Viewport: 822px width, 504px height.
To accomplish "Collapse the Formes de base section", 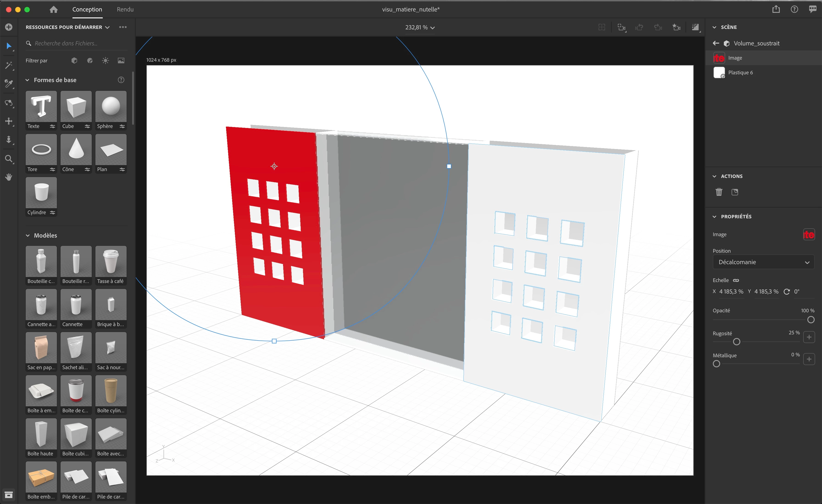I will coord(28,80).
